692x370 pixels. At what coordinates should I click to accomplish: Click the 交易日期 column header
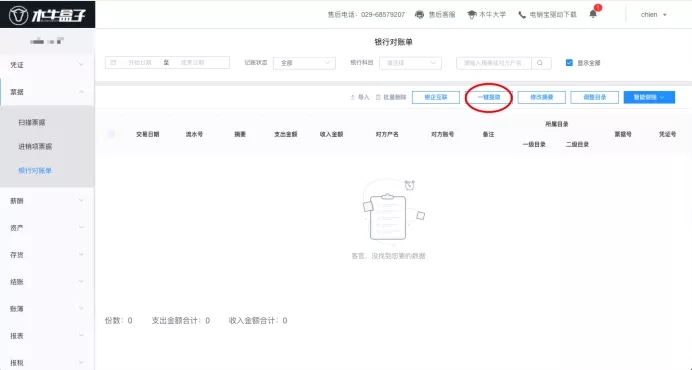(x=147, y=134)
